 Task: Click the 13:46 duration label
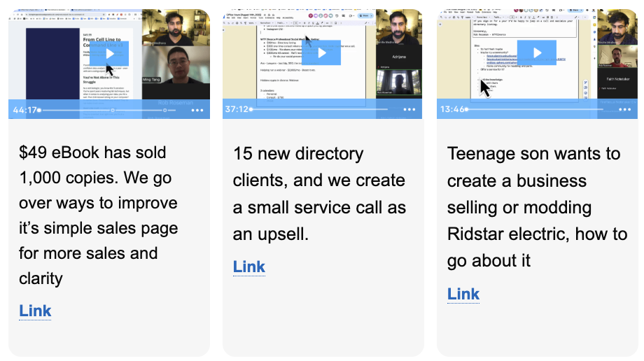[451, 110]
